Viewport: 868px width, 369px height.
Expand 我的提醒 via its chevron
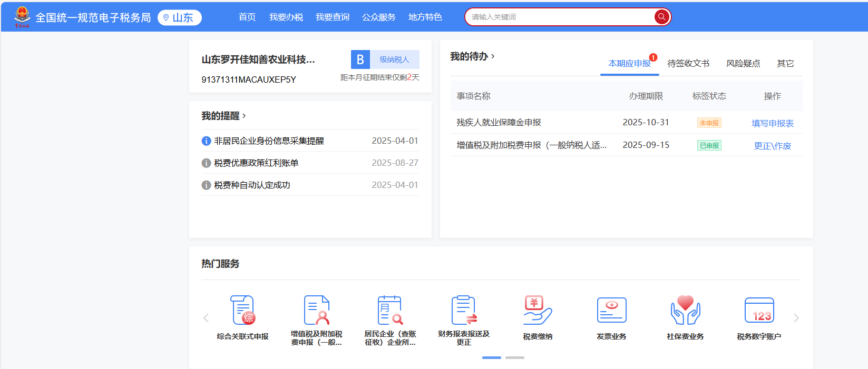(x=244, y=116)
